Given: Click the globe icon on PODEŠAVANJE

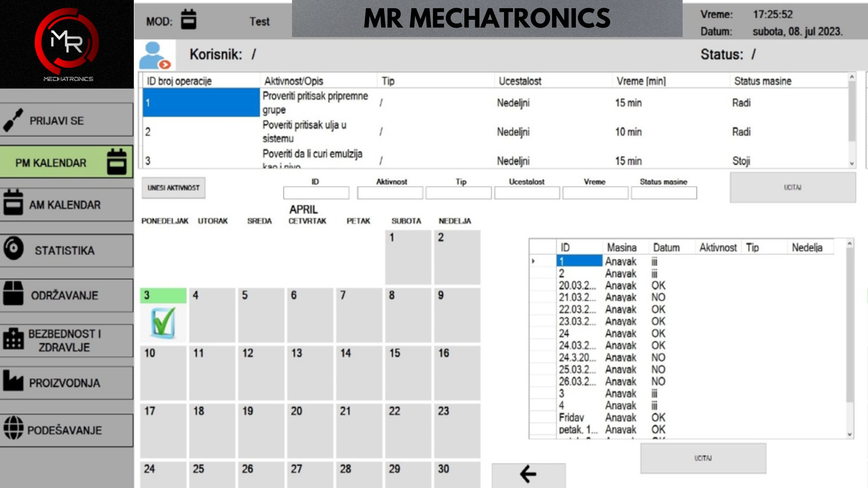Looking at the screenshot, I should [x=14, y=427].
